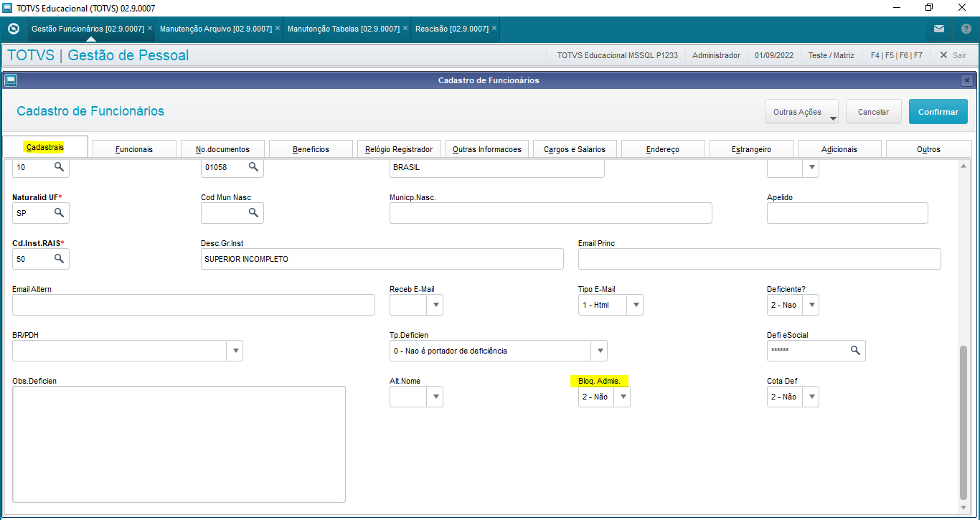This screenshot has width=980, height=520.
Task: Click the Cancelar button
Action: [874, 112]
